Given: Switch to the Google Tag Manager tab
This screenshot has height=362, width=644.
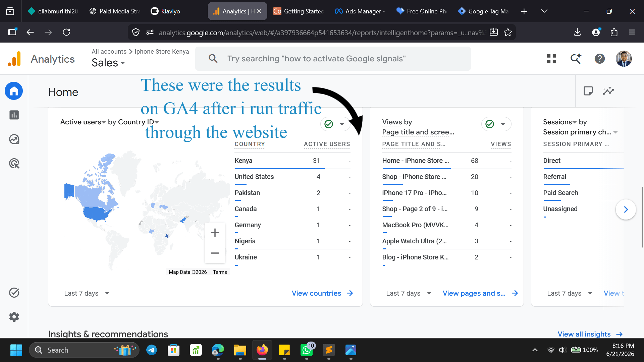Looking at the screenshot, I should click(483, 11).
